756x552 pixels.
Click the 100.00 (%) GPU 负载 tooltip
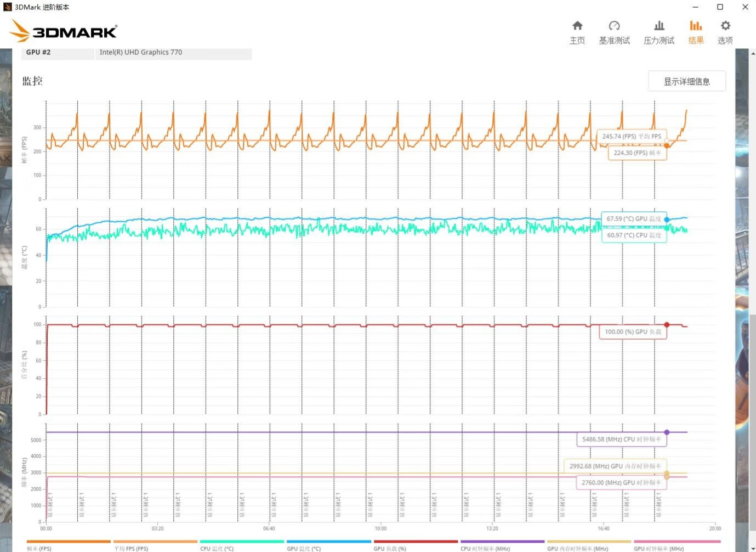tap(633, 331)
